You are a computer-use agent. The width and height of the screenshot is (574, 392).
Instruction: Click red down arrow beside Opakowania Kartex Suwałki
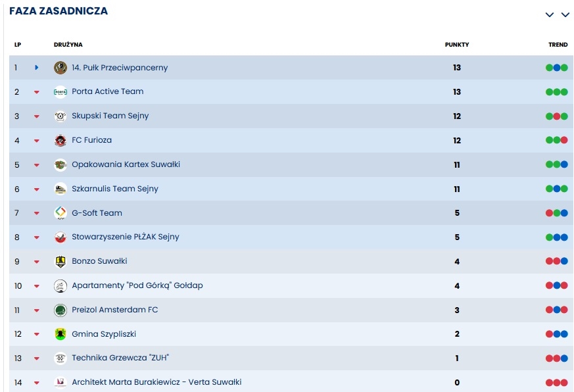click(x=37, y=165)
